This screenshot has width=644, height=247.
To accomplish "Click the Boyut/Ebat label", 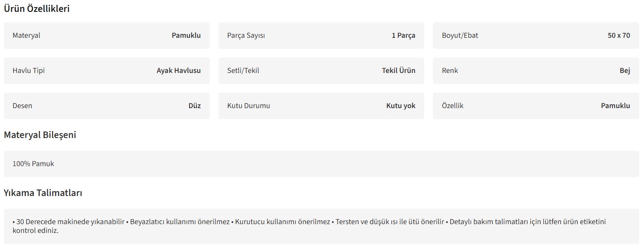I will 460,36.
